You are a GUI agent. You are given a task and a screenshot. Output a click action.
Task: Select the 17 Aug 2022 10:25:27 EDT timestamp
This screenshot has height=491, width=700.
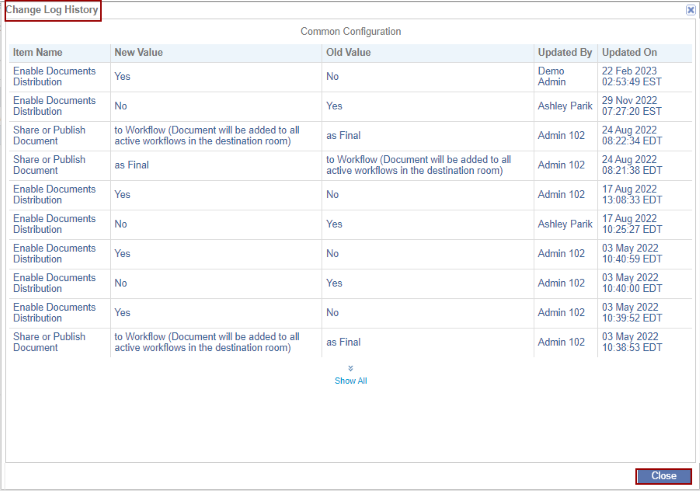(x=630, y=225)
